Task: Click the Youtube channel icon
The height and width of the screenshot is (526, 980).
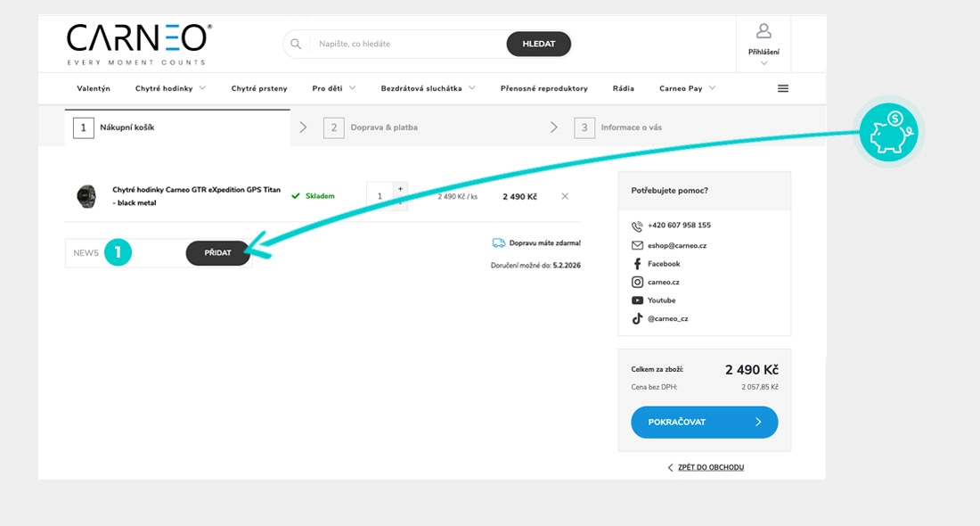Action: 635,300
